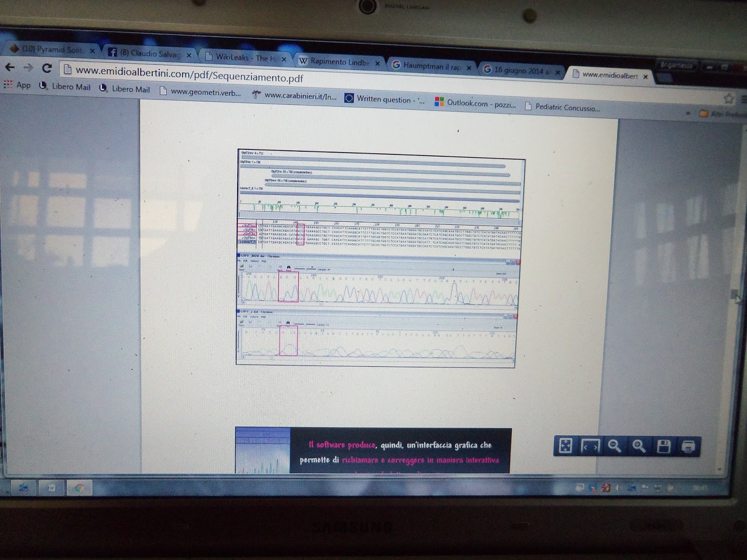747x560 pixels.
Task: Switch to the Rapimento Lindbe Wikipedia tab
Action: (x=340, y=62)
